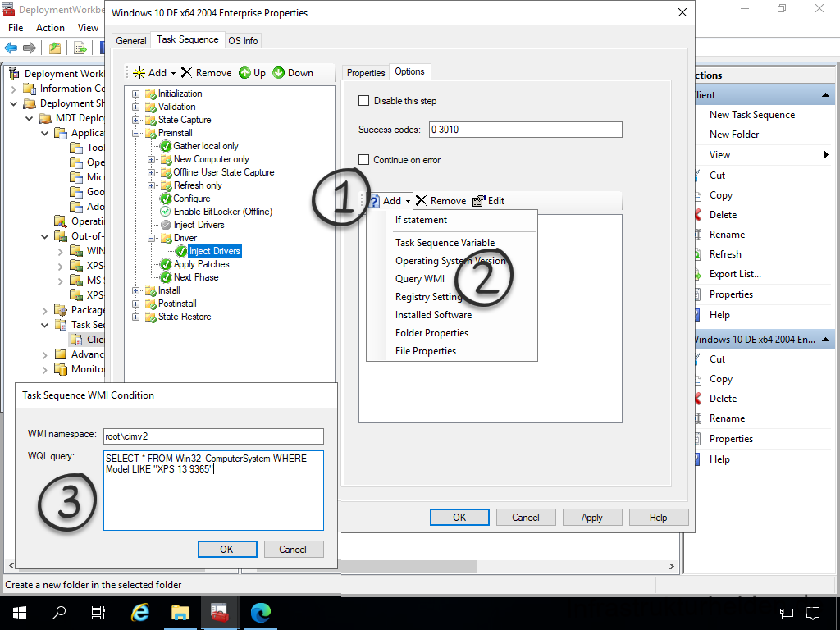Move step Up in task sequence
The image size is (840, 630).
253,73
